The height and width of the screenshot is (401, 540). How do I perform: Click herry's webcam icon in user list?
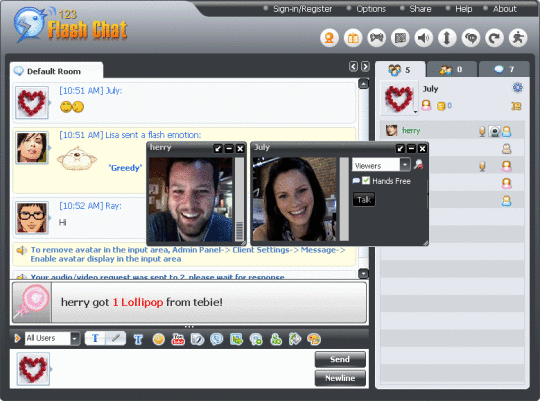click(495, 131)
